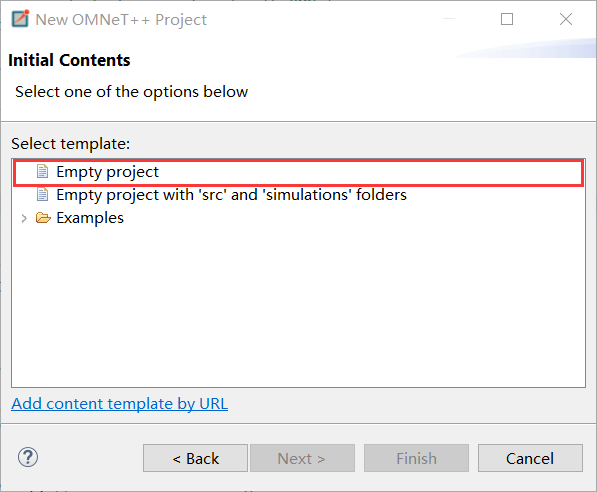Screen dimensions: 597x492
Task: Click the New OMNeT++ Project title text
Action: pyautogui.click(x=121, y=20)
